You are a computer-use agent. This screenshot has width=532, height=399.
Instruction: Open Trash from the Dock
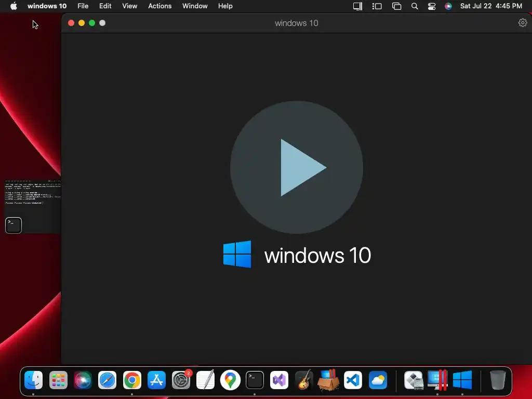497,380
